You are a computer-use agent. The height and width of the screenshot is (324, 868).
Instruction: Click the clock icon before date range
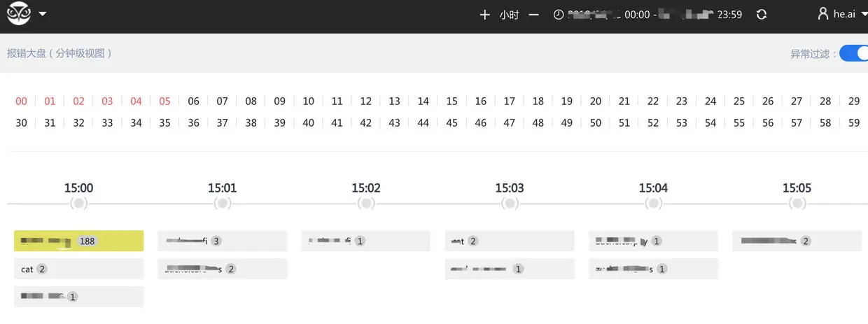(x=558, y=15)
